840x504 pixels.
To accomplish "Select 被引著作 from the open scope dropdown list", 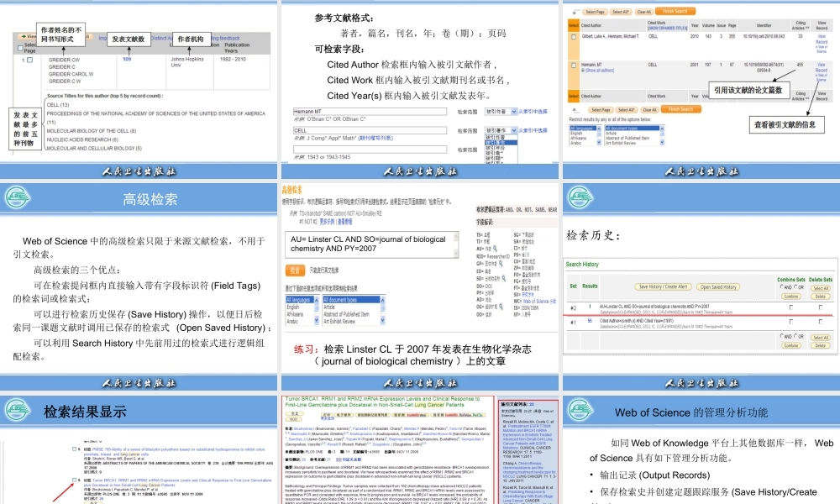I will click(x=501, y=144).
